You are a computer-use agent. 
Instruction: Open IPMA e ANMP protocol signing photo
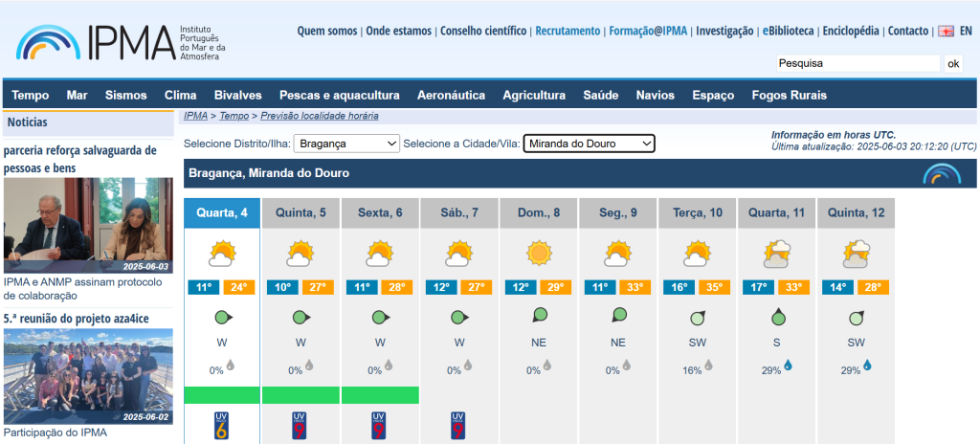coord(88,226)
